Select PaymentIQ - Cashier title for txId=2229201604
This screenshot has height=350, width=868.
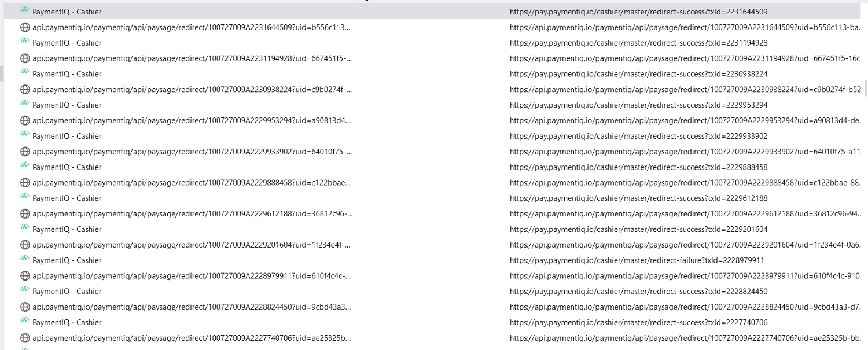67,229
